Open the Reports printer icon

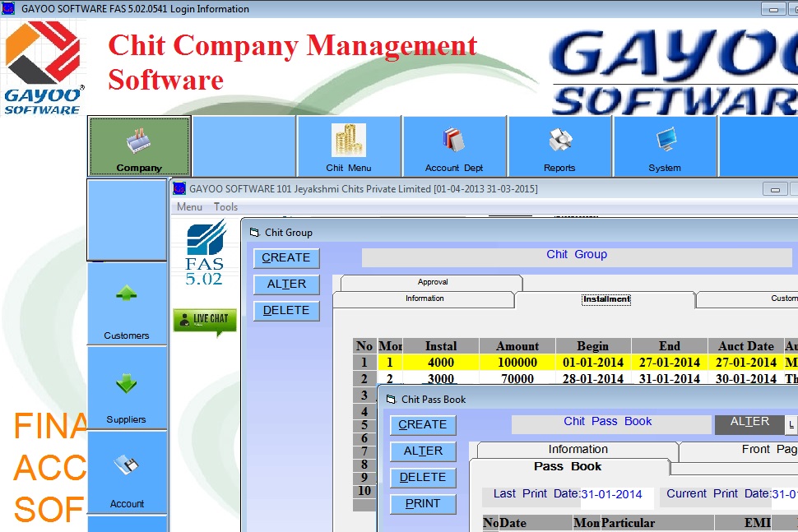pos(559,140)
